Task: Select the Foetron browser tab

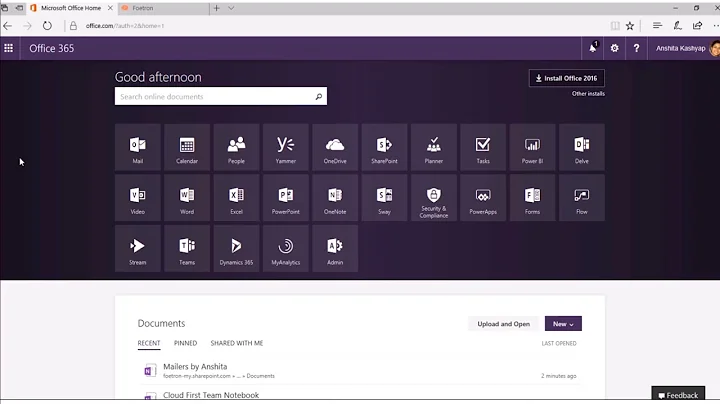Action: pos(161,8)
